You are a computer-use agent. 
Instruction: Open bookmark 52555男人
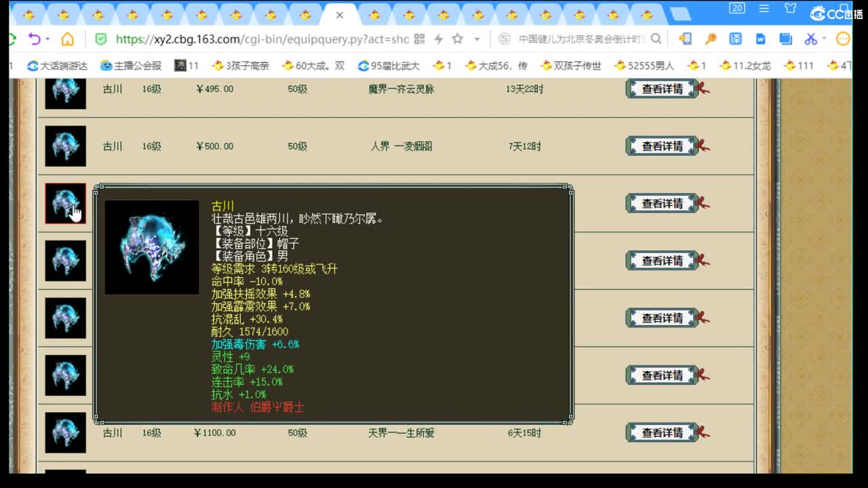(644, 66)
